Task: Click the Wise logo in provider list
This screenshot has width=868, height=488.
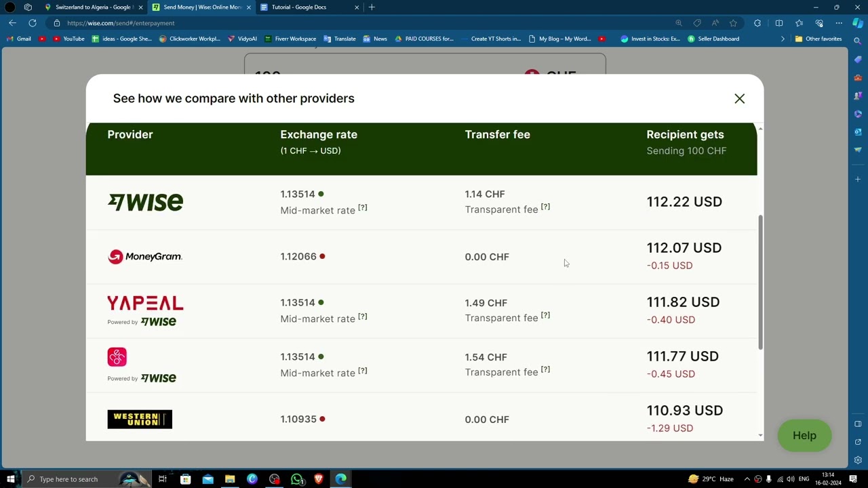Action: 145,202
